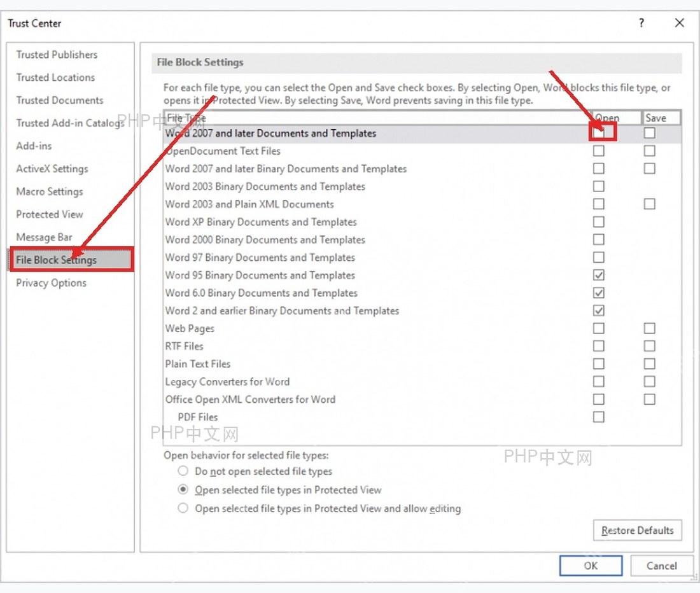The image size is (700, 593).
Task: Check Open for OpenDocument Text Files
Action: (x=599, y=151)
